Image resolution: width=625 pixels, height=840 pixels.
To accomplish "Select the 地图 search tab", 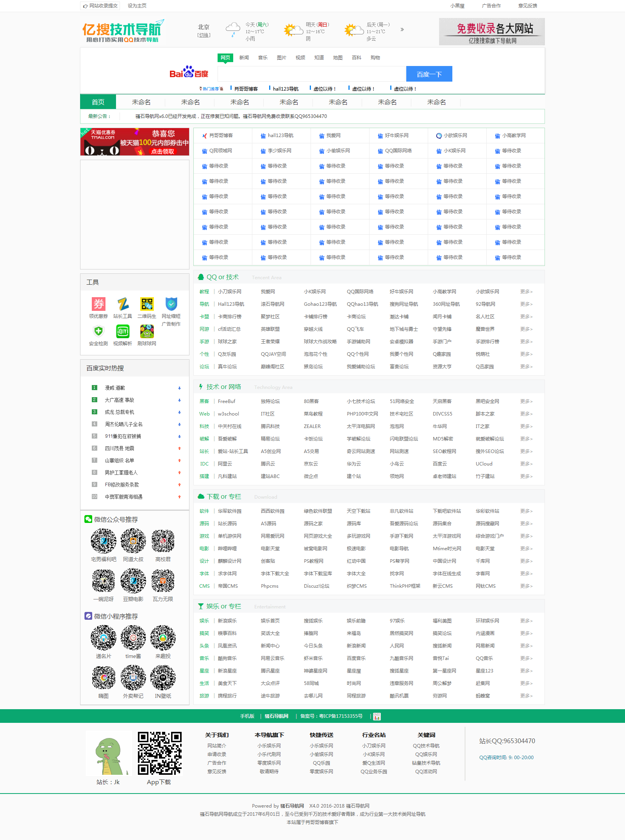I will [x=338, y=58].
